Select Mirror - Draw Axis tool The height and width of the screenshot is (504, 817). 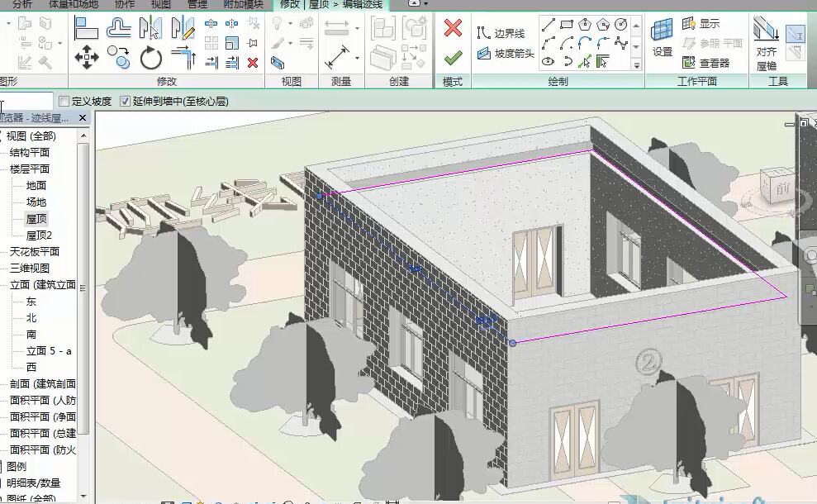click(183, 28)
